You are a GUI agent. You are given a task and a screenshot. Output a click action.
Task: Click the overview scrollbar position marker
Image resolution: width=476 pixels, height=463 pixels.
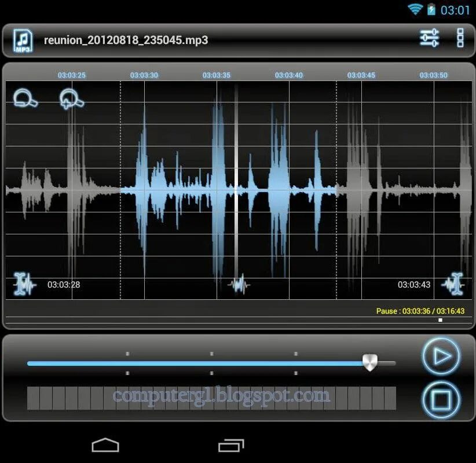click(x=440, y=320)
